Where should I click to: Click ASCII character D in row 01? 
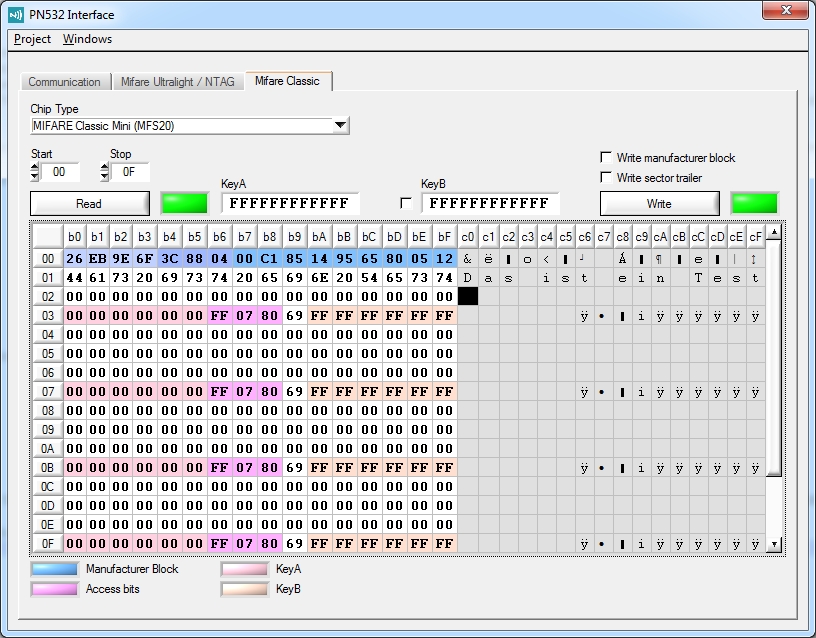click(x=467, y=278)
